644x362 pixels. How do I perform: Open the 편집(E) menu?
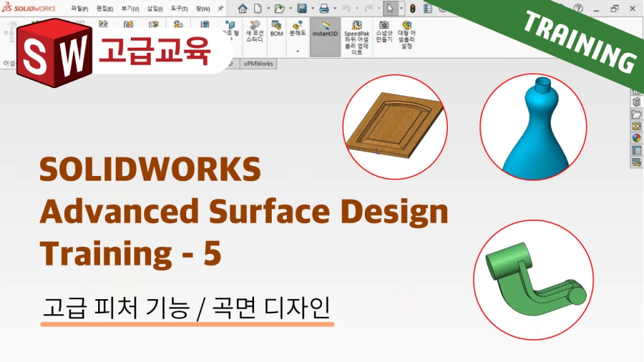coord(105,9)
